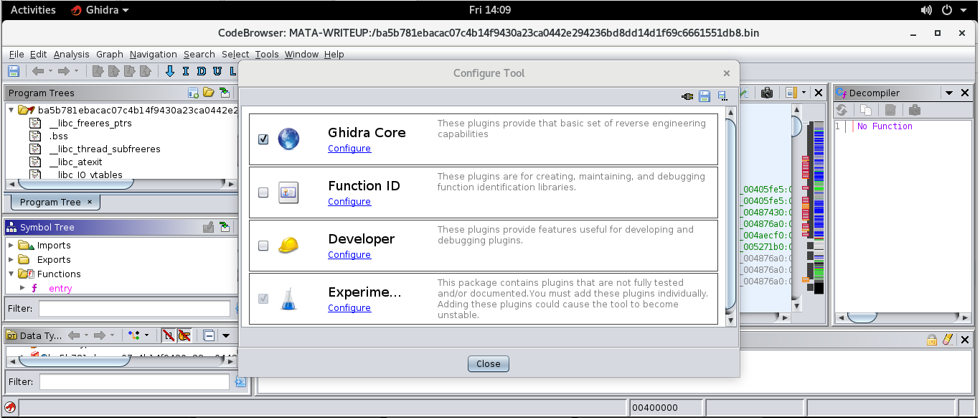980x418 pixels.
Task: Click the navigation sync icon in Program Trees header
Action: click(x=225, y=93)
